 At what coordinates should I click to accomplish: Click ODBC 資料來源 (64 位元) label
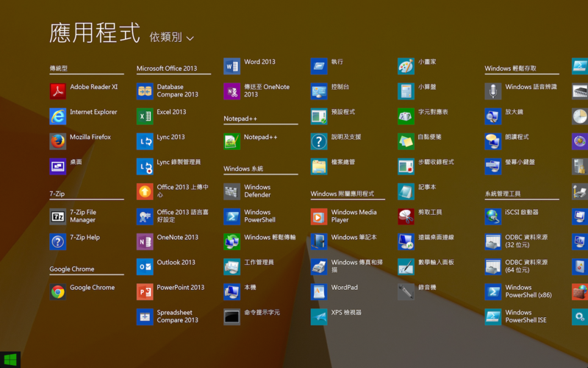pyautogui.click(x=526, y=266)
